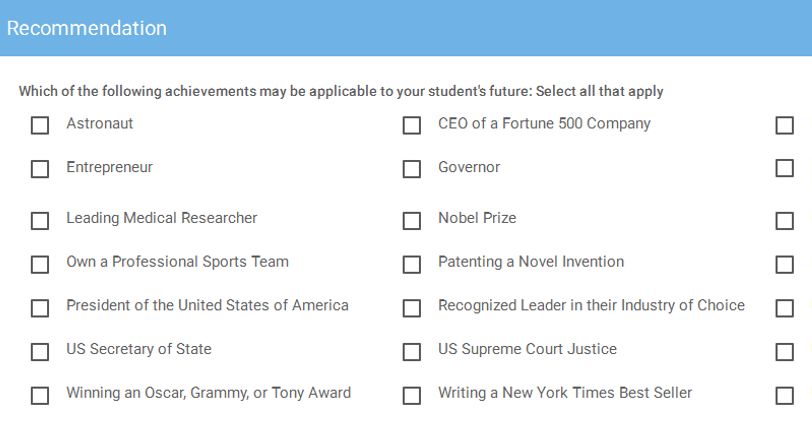Tick Winning an Oscar, Grammy, or Tony Award
The image size is (812, 426).
click(x=40, y=396)
